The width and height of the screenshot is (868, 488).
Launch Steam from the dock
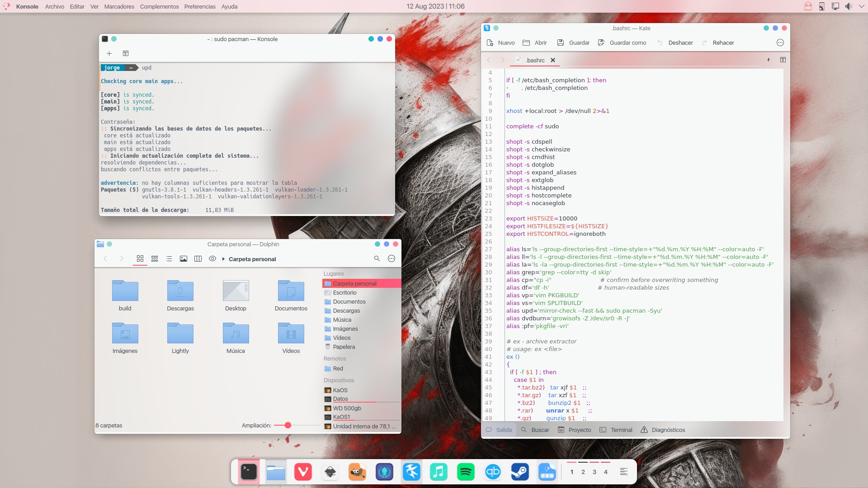coord(520,472)
